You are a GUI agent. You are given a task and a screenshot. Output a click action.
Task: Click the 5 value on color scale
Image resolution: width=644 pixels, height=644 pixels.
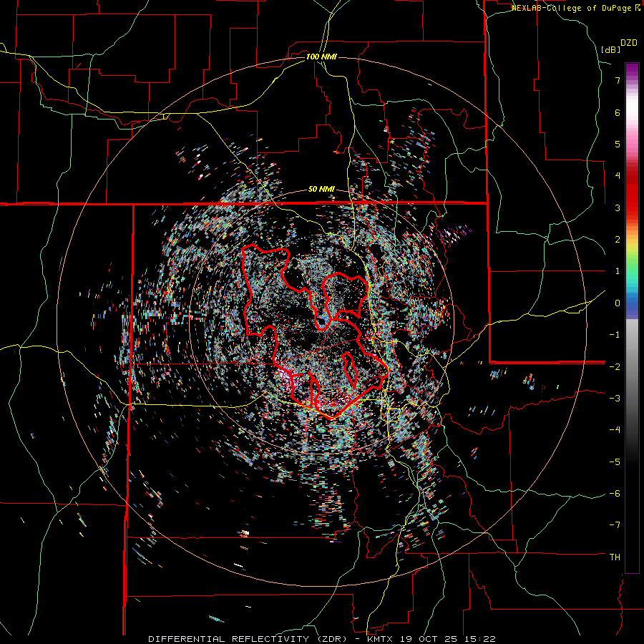[x=618, y=144]
